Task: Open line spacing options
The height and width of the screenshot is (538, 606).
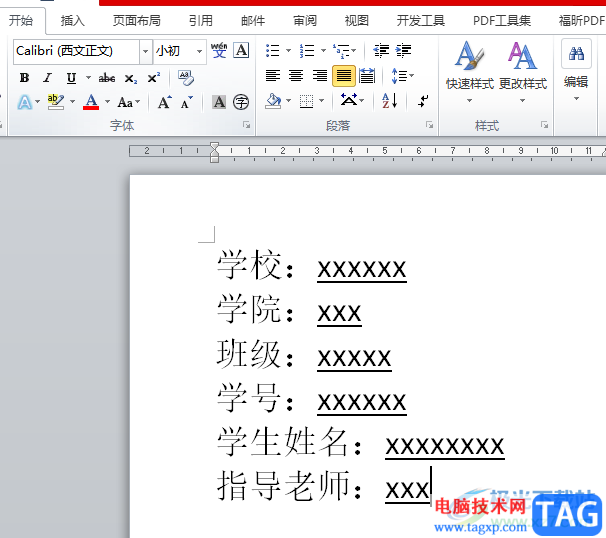Action: 402,75
